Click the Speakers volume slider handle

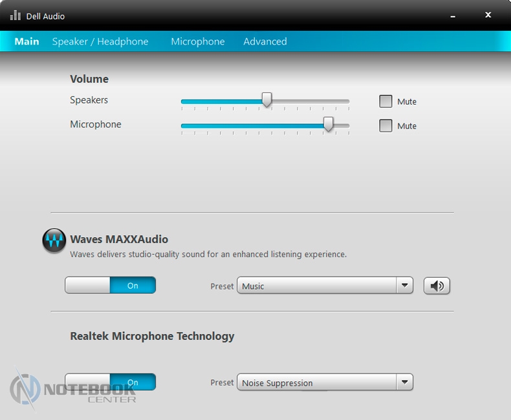point(266,100)
